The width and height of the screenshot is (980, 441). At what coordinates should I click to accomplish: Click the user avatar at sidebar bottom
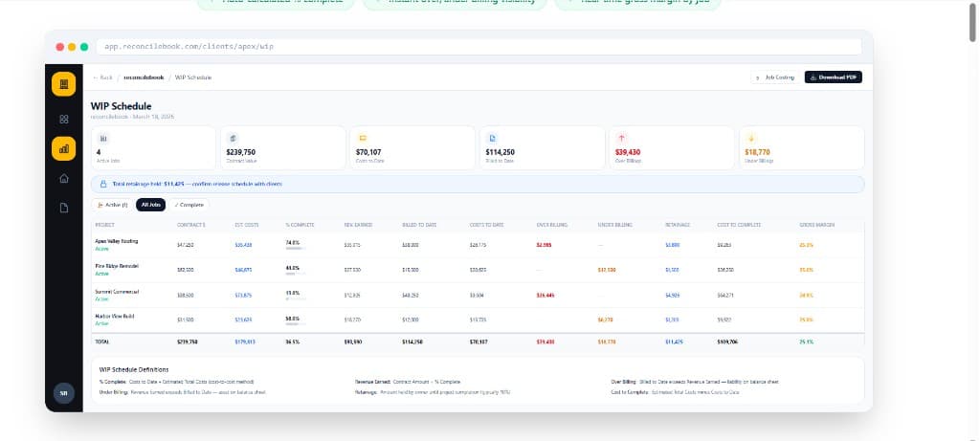64,393
